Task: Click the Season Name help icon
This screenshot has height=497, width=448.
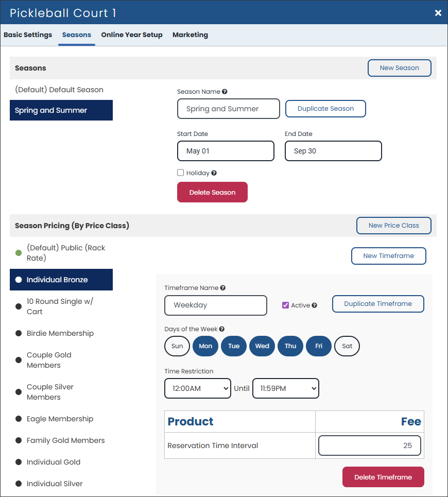Action: point(225,92)
